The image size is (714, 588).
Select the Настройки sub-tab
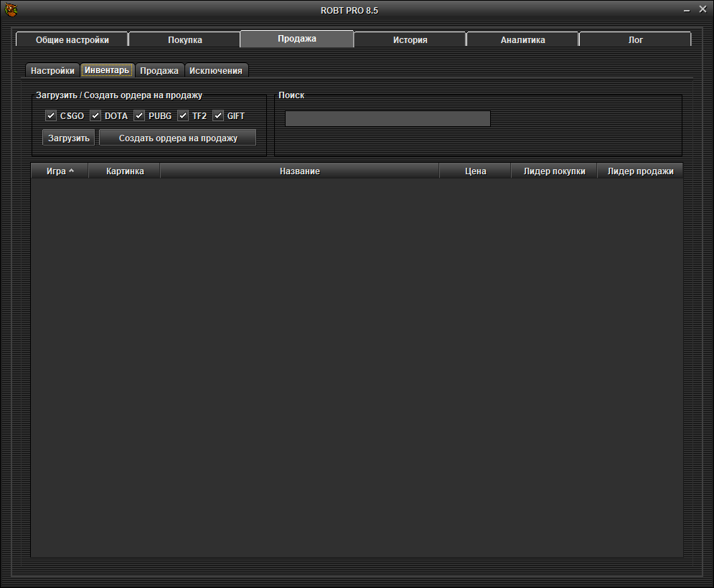click(52, 71)
